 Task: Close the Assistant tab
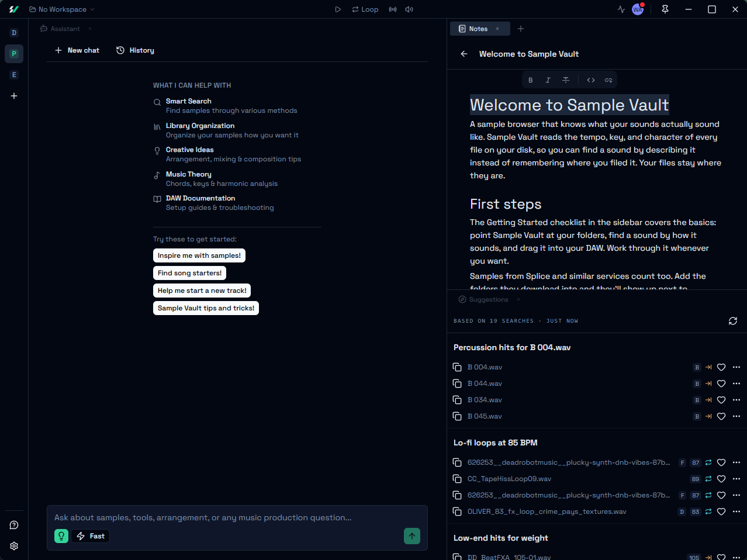click(89, 29)
